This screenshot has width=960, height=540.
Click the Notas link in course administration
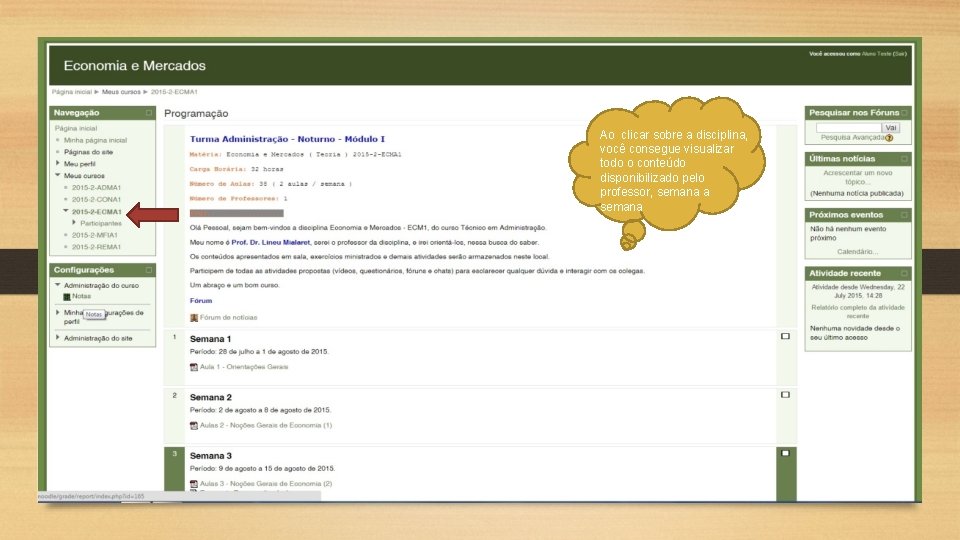[81, 296]
